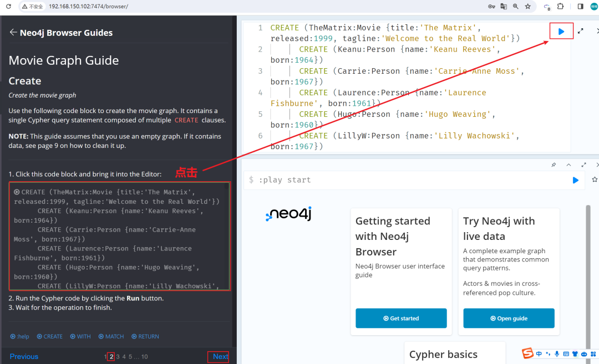Run the Cypher query in the editor
Viewport: 599px width, 364px height.
click(x=561, y=32)
